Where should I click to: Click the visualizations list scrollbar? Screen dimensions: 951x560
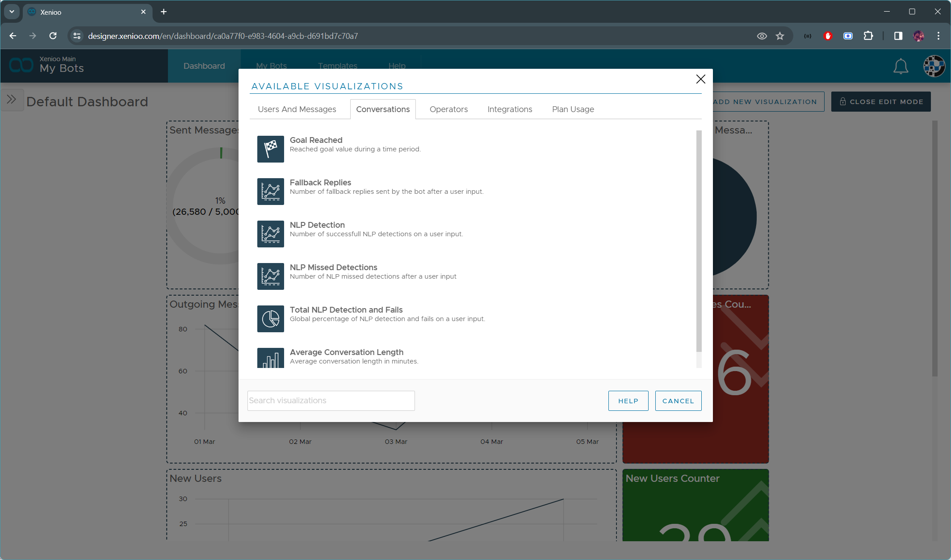[x=699, y=241]
